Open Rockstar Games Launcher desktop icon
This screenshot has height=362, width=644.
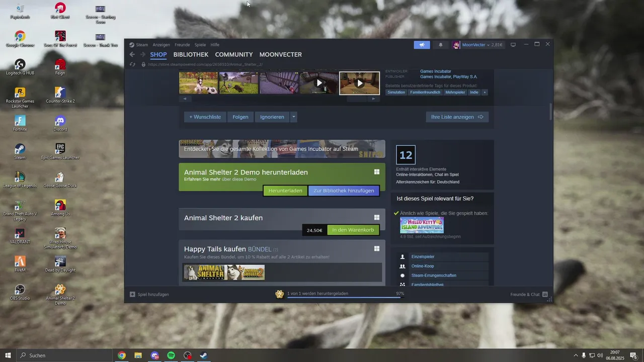point(20,98)
